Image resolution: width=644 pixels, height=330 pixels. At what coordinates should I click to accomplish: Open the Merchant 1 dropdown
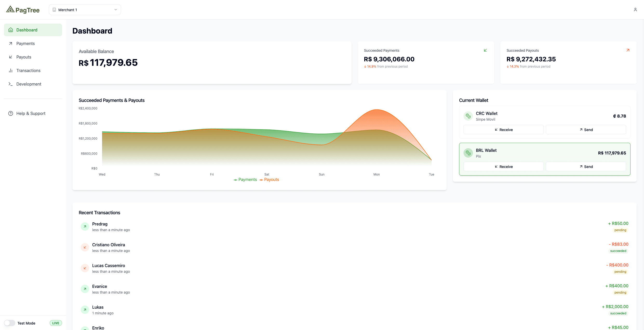tap(85, 9)
